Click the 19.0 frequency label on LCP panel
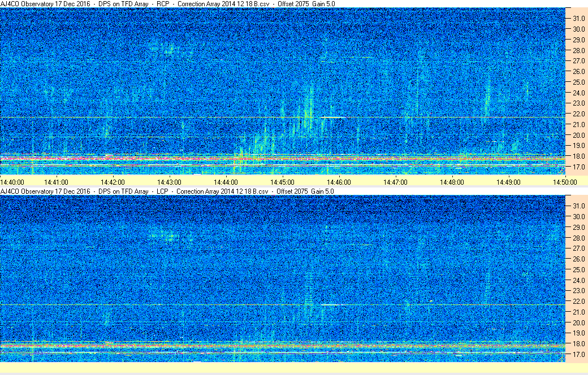Screen dimensions: 588x375 pyautogui.click(x=578, y=333)
